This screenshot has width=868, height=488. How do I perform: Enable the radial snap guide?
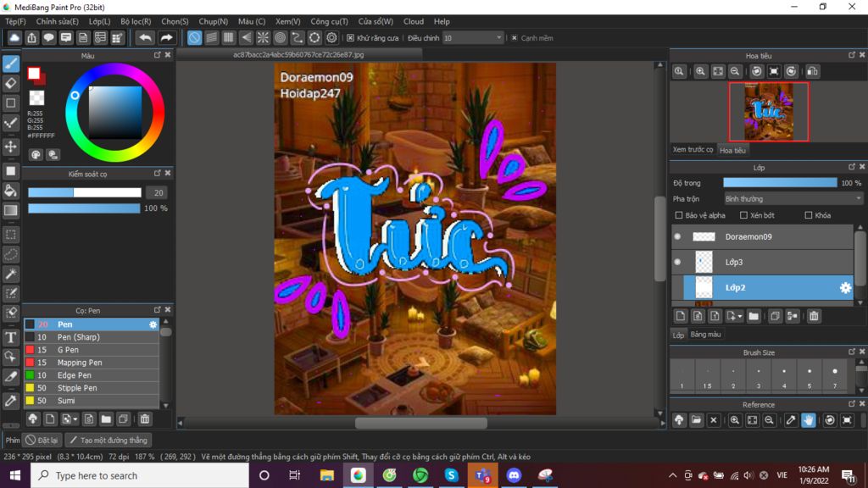click(x=263, y=37)
